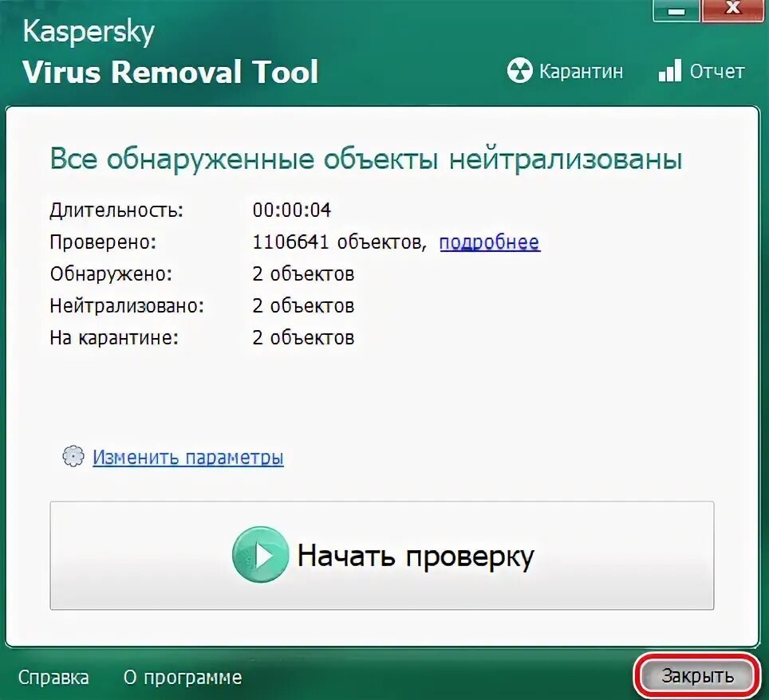
Task: Open the О программе link
Action: (x=183, y=678)
